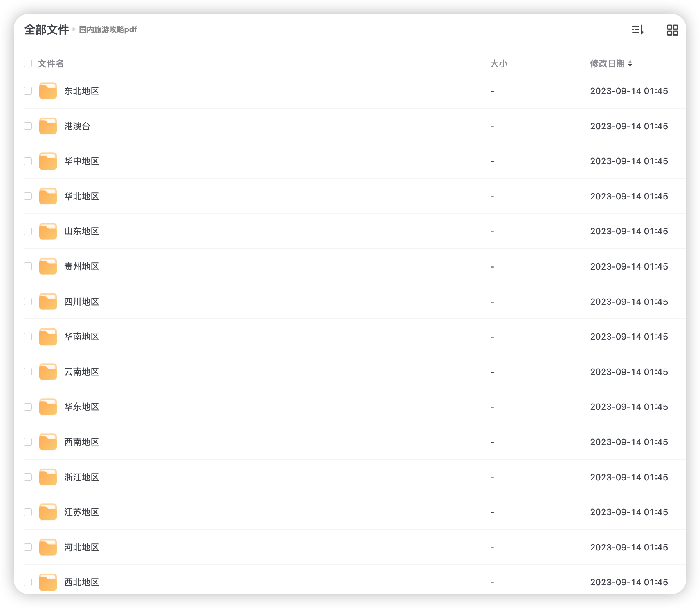Click the 华东地区 folder icon
The height and width of the screenshot is (608, 700).
48,407
